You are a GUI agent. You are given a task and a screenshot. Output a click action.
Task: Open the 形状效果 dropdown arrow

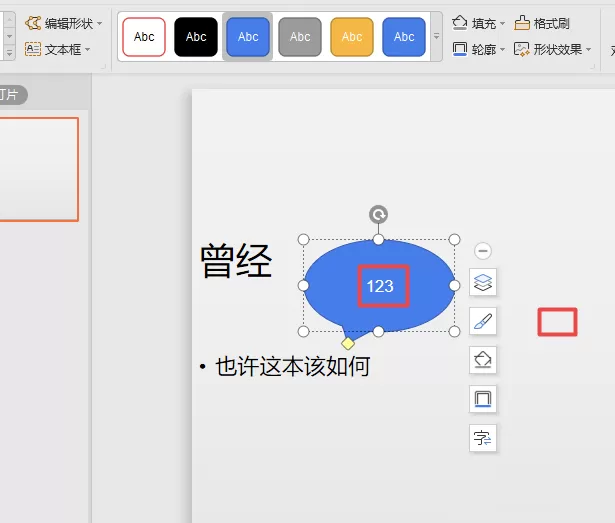(x=588, y=50)
